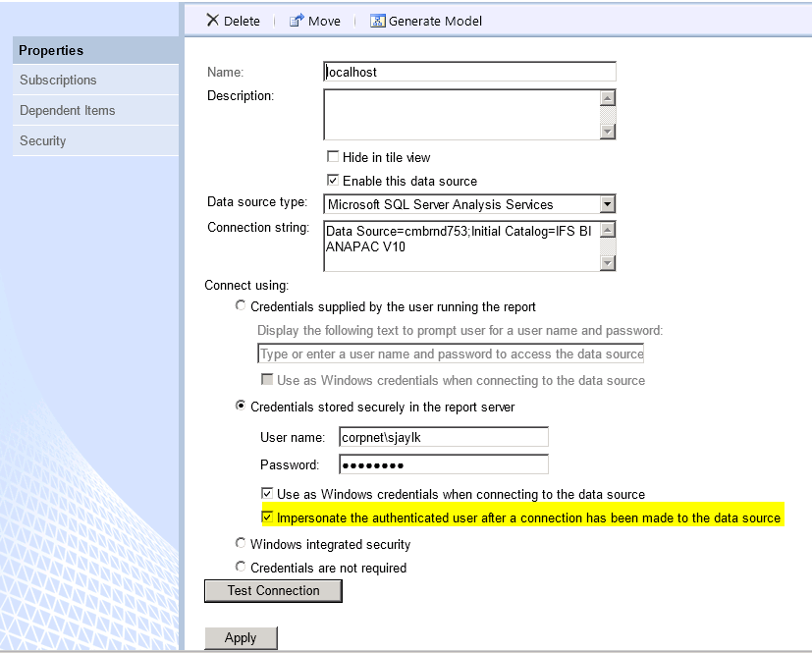Click the Password field
Image resolution: width=812 pixels, height=653 pixels.
[444, 464]
